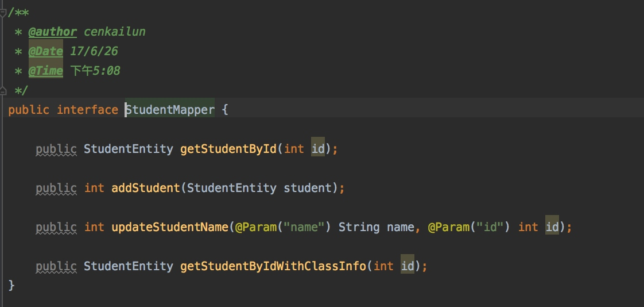Click the @Date Javadoc tag
This screenshot has width=644, height=307.
[45, 51]
